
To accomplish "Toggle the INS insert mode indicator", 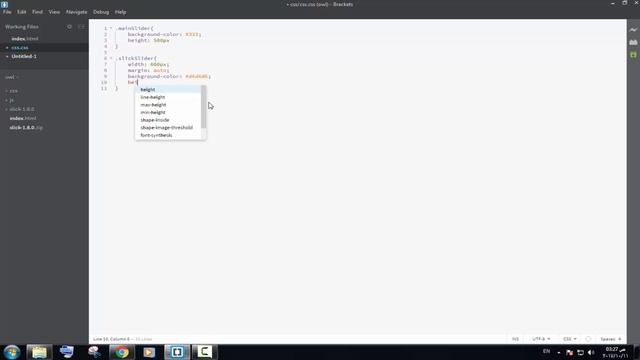I will click(515, 339).
